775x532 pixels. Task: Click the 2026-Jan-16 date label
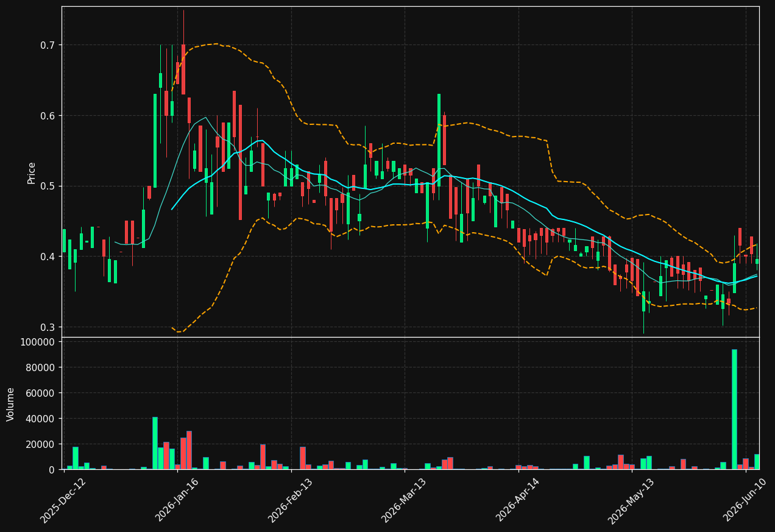(x=177, y=501)
